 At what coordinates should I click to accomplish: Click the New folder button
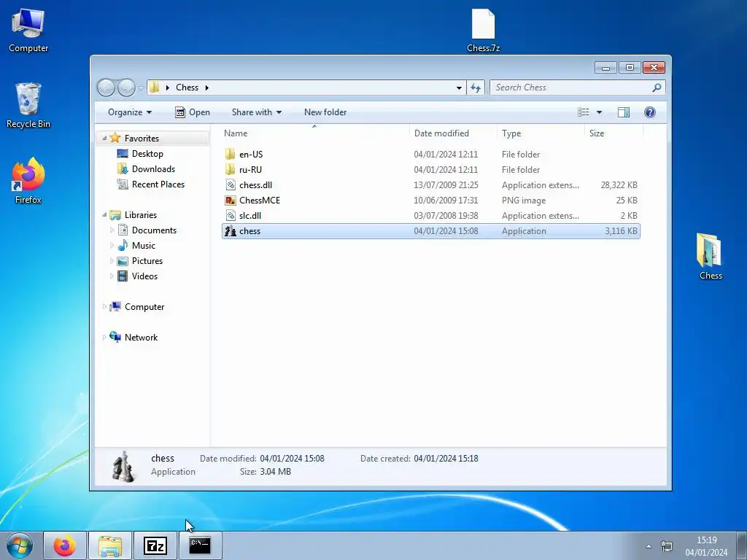tap(325, 112)
